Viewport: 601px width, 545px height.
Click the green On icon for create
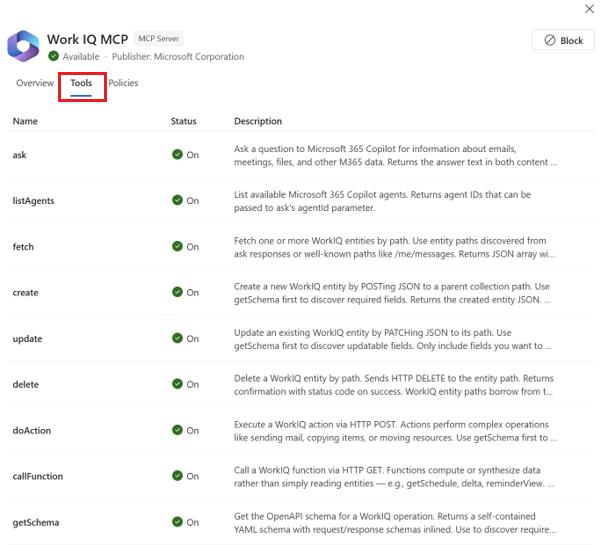(177, 292)
